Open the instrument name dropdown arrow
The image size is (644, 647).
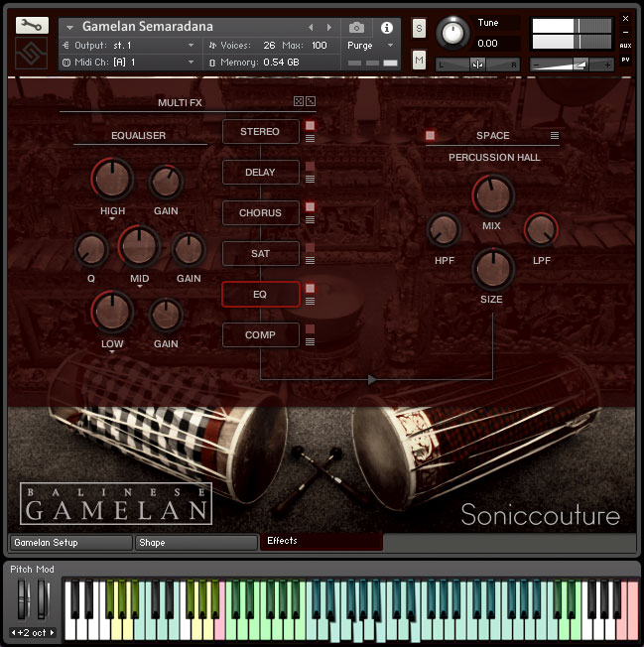[70, 27]
